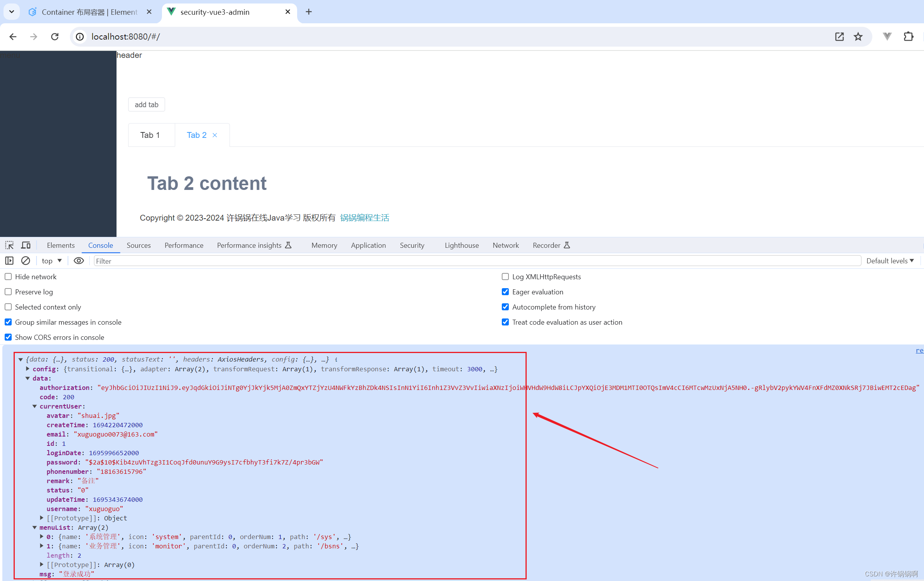Open the Lighthouse devtools tab
This screenshot has width=924, height=581.
point(462,245)
